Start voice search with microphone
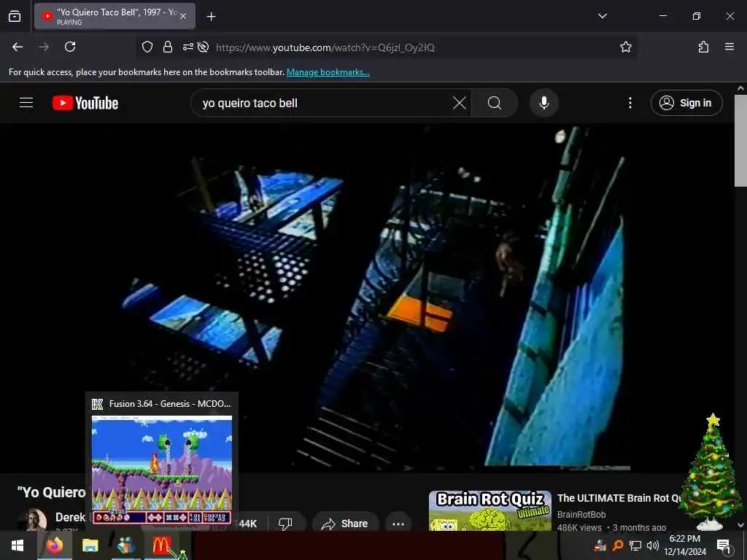This screenshot has width=747, height=560. tap(544, 103)
